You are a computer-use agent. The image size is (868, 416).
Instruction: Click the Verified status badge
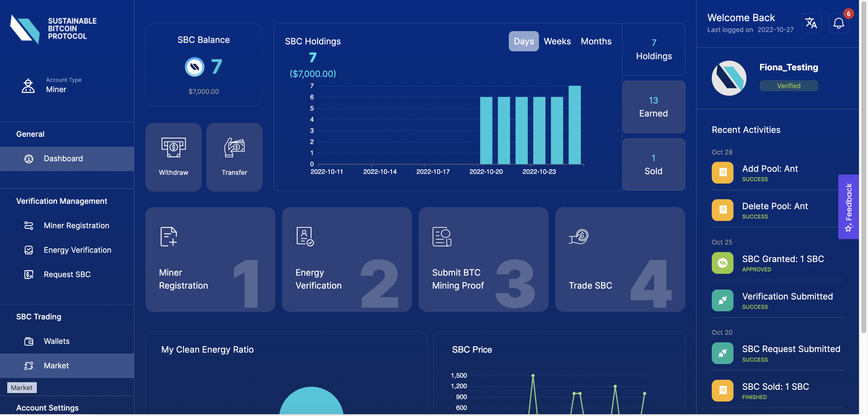point(788,86)
